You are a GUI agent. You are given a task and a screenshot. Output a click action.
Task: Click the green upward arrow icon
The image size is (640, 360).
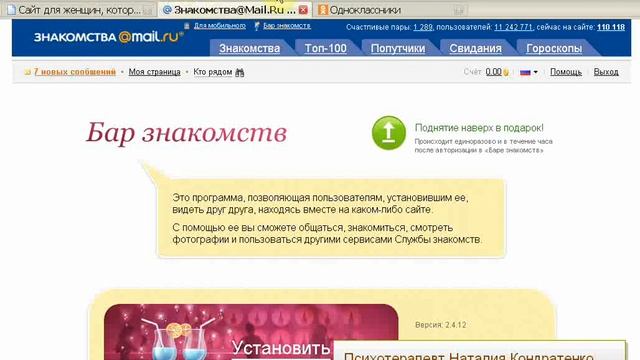click(x=389, y=133)
